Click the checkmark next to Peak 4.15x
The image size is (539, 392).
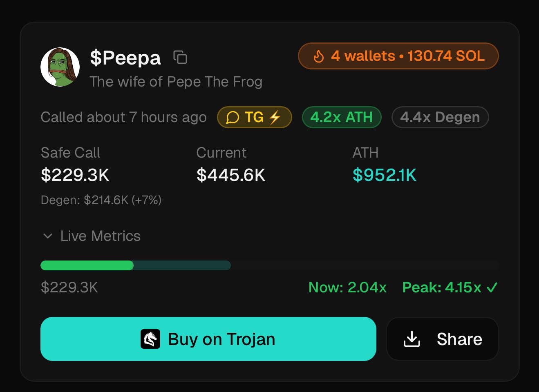(492, 288)
